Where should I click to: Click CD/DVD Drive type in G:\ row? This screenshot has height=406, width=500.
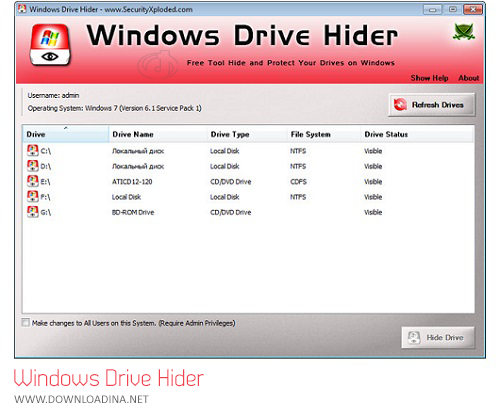(231, 212)
